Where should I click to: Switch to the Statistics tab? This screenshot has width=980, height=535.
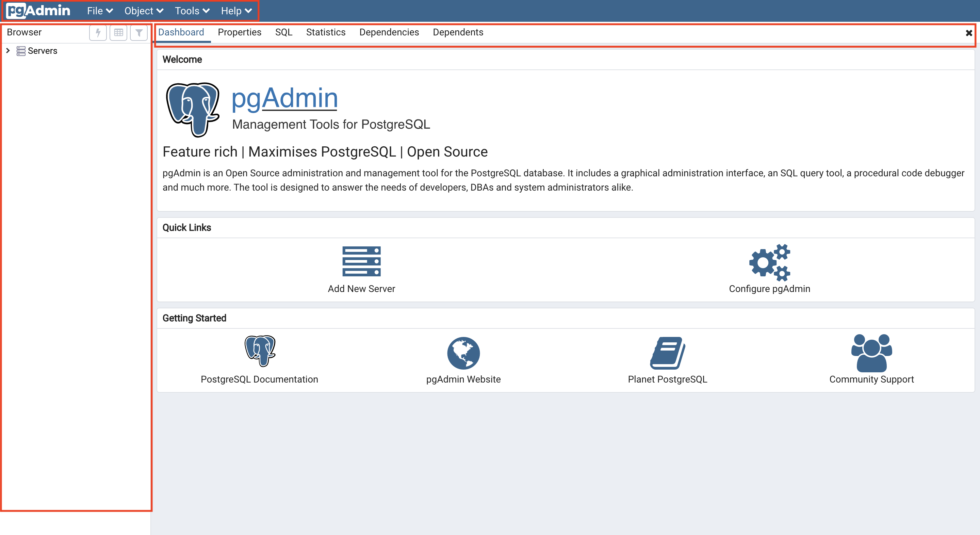326,32
